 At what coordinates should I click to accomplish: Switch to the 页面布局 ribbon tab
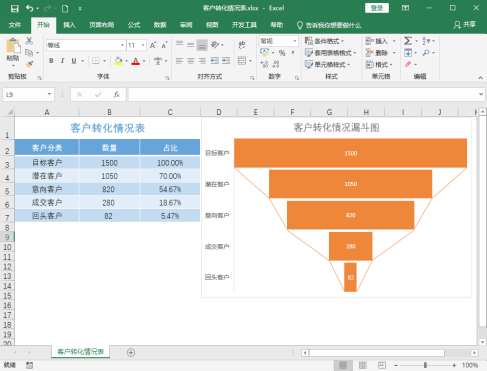[102, 25]
